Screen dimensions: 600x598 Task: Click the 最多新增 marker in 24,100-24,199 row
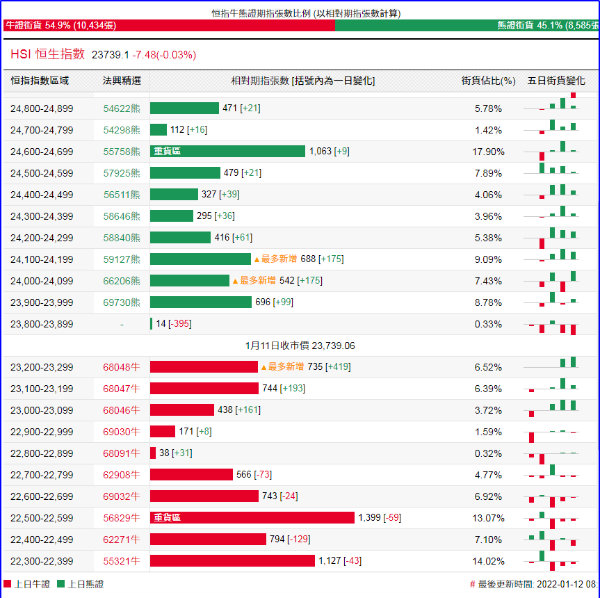276,259
